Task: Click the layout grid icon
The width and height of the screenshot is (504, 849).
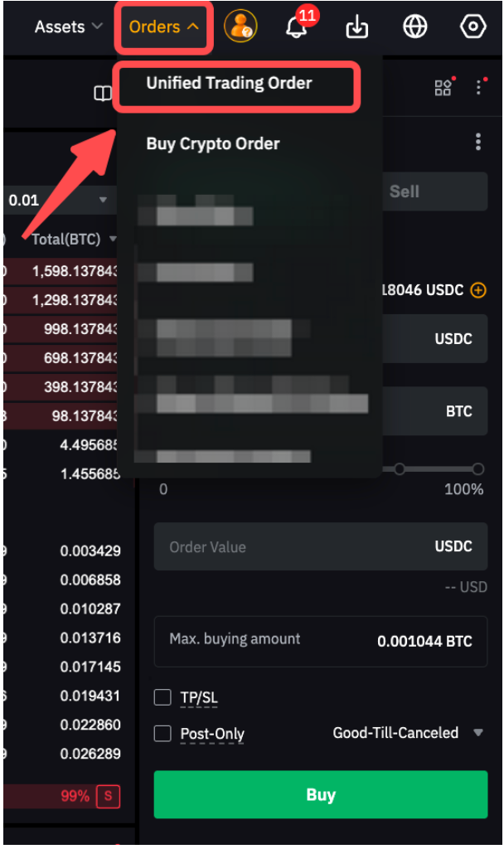Action: click(443, 88)
